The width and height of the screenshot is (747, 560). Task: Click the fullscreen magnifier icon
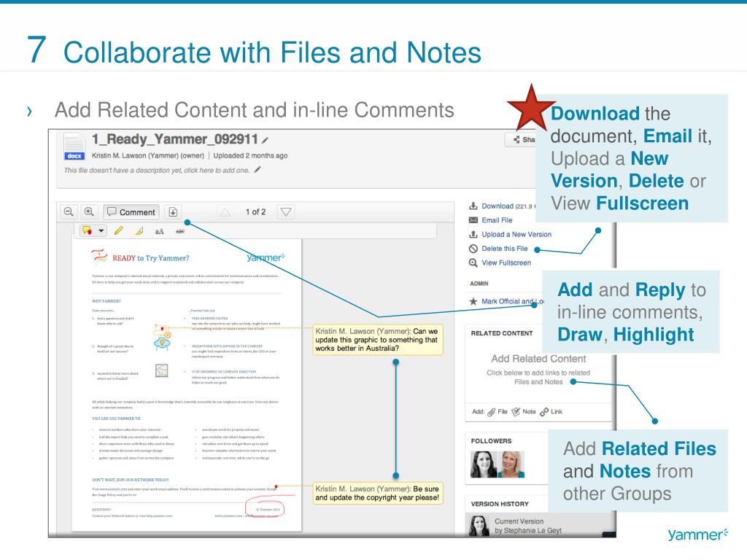(473, 262)
